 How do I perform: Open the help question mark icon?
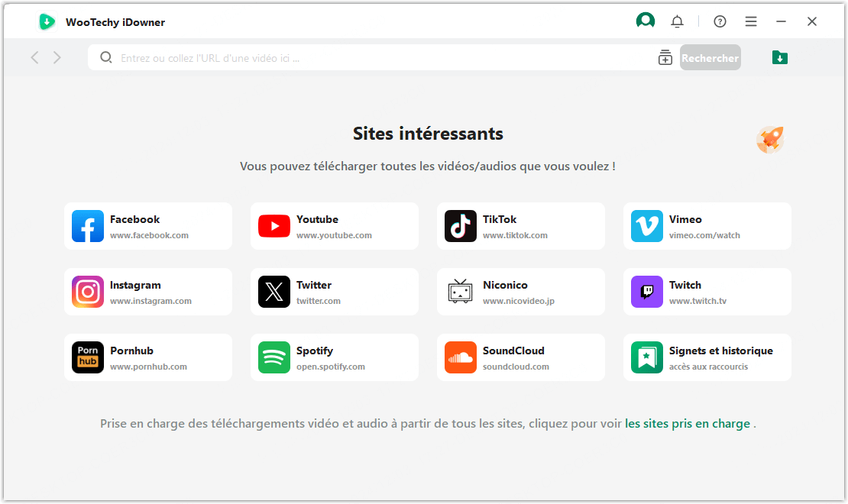[x=720, y=21]
